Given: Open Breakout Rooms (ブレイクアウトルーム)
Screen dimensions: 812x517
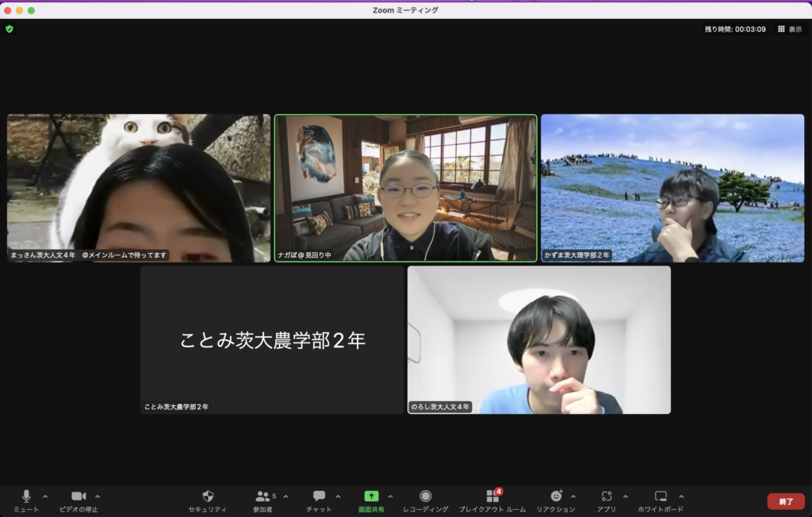Looking at the screenshot, I should pos(492,496).
